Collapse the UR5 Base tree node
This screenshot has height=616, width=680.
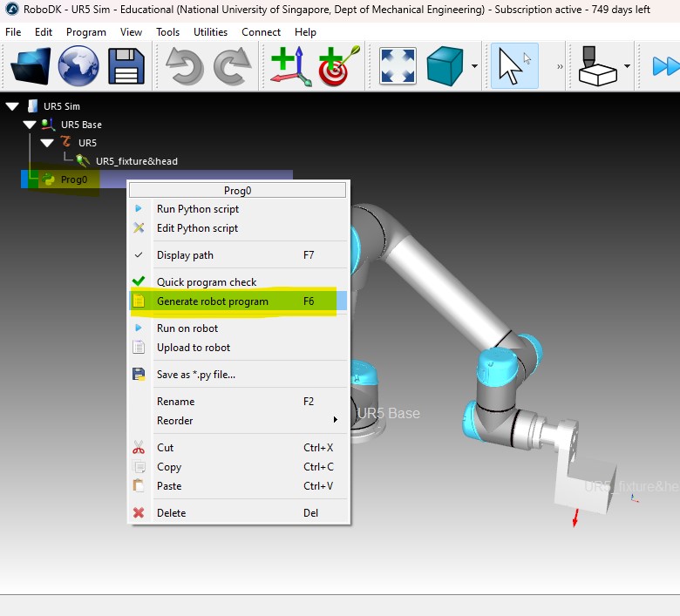coord(30,125)
